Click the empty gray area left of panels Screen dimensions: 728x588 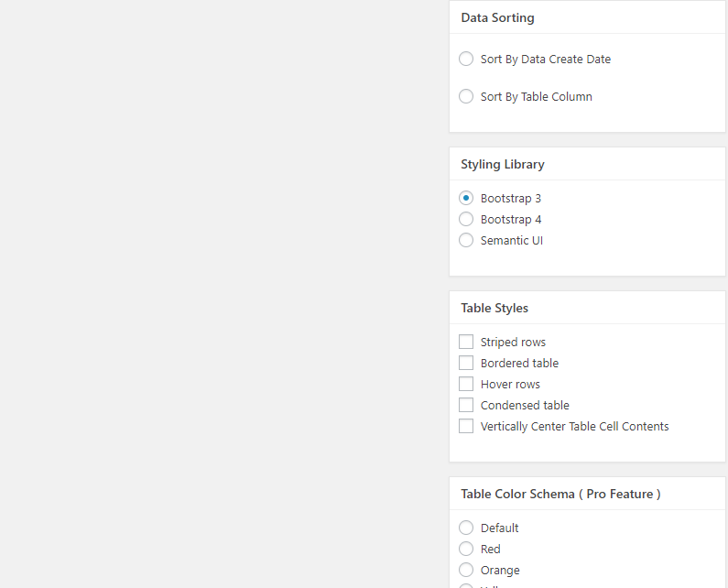(x=220, y=293)
